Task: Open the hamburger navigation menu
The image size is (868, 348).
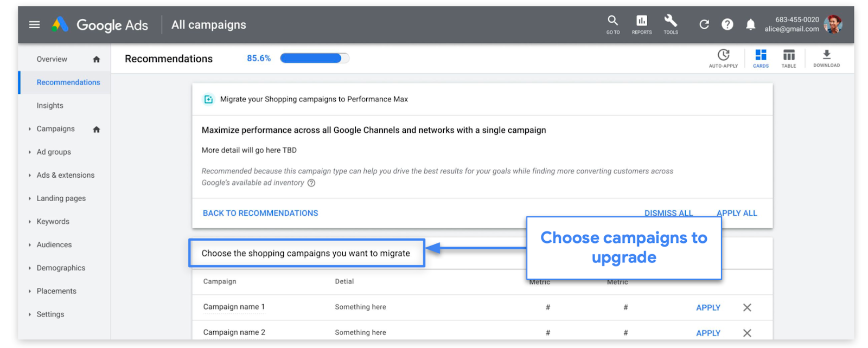Action: (x=34, y=24)
